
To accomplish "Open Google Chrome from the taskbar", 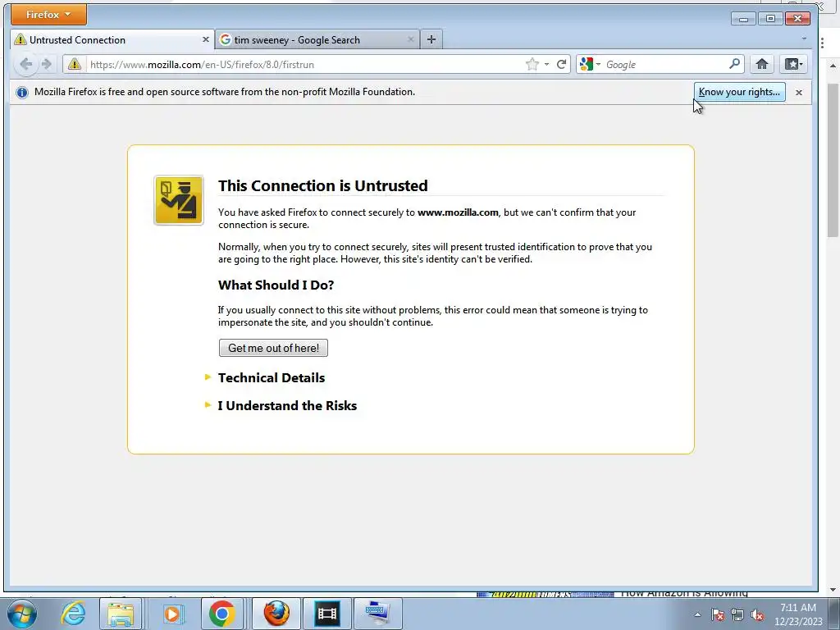I will (221, 614).
